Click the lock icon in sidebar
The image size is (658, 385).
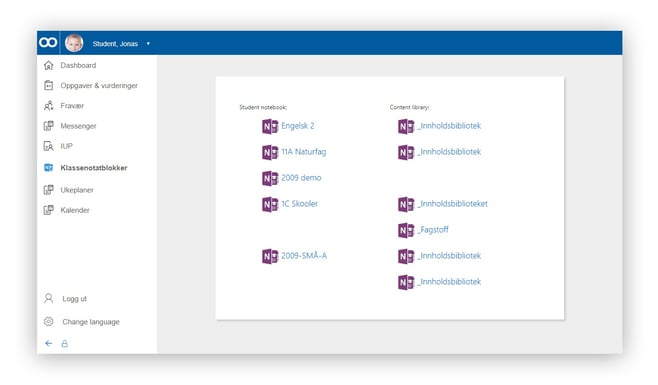[x=65, y=343]
